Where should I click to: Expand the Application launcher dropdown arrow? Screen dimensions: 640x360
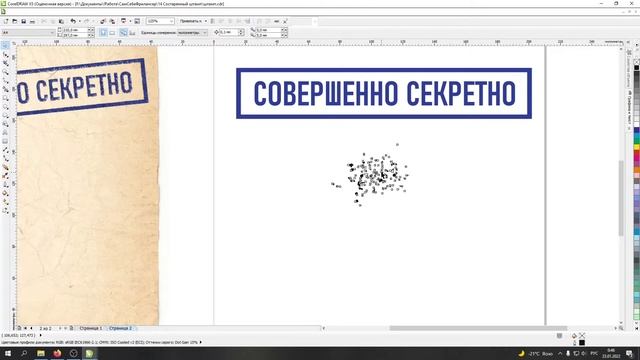click(x=130, y=21)
